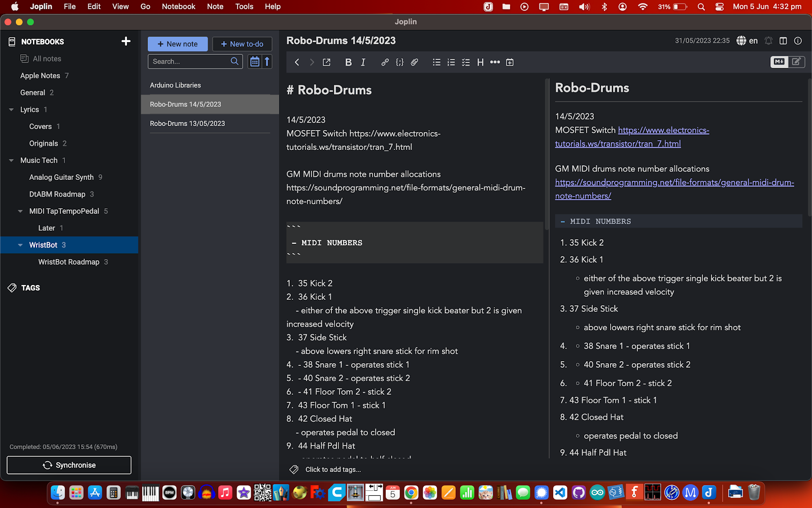Insert bulleted list
The image size is (812, 508).
pos(436,62)
